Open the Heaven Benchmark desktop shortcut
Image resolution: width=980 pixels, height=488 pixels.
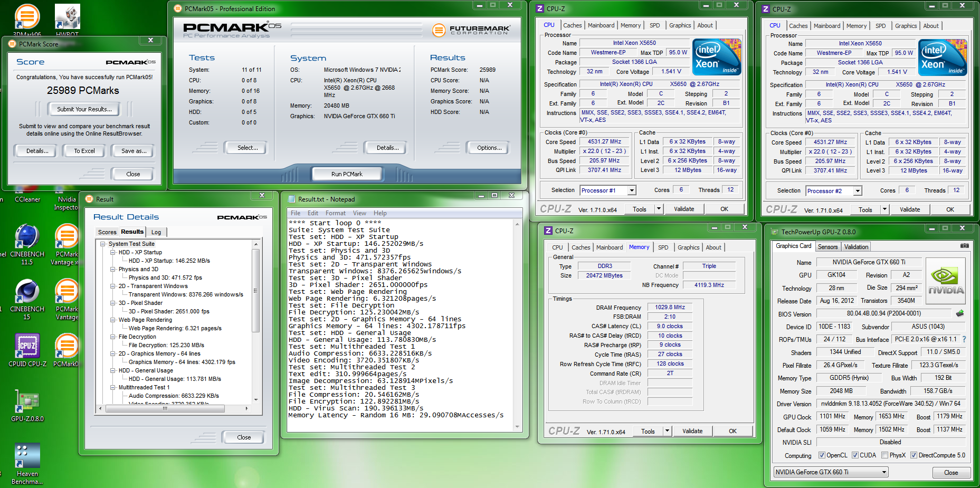pyautogui.click(x=27, y=464)
